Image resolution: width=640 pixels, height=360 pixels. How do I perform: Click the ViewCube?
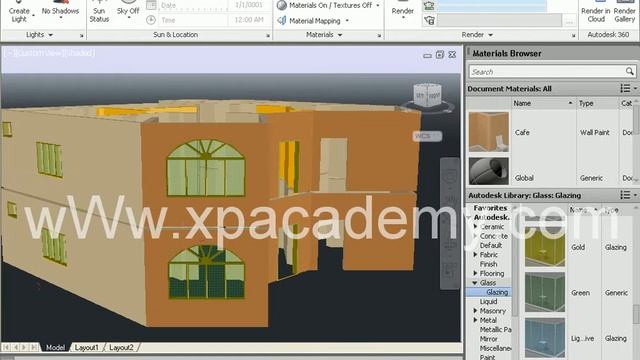click(427, 96)
